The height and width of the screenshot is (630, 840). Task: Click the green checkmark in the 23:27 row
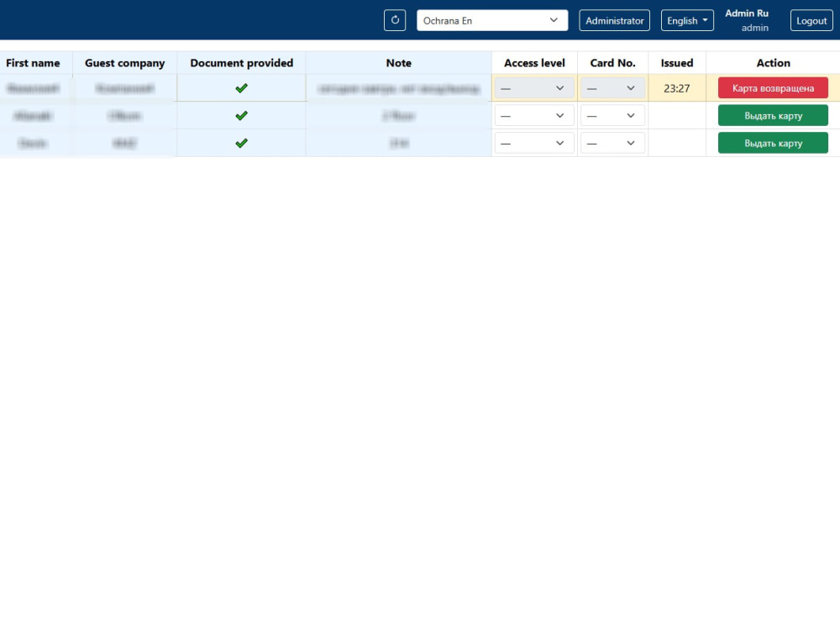(x=242, y=88)
